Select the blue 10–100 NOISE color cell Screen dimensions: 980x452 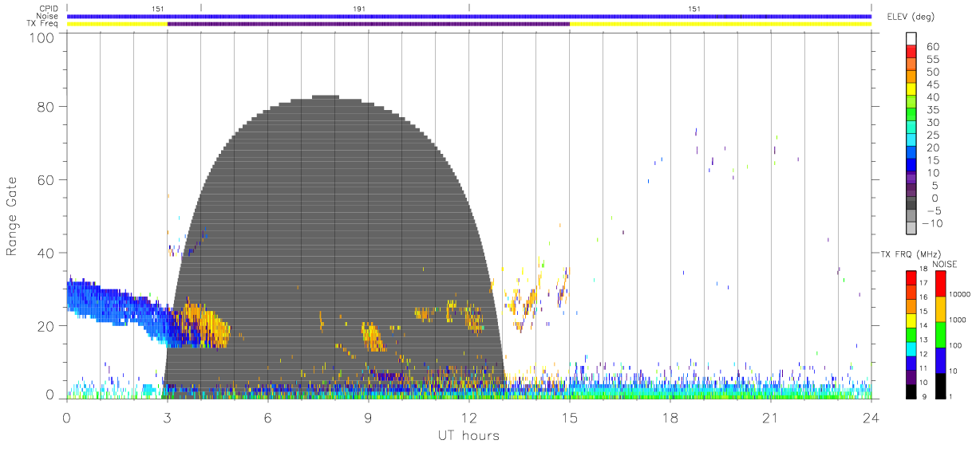(941, 360)
